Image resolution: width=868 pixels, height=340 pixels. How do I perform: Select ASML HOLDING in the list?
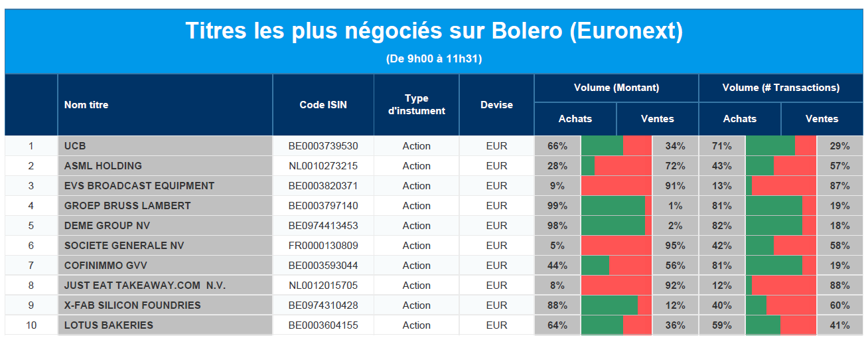point(103,166)
